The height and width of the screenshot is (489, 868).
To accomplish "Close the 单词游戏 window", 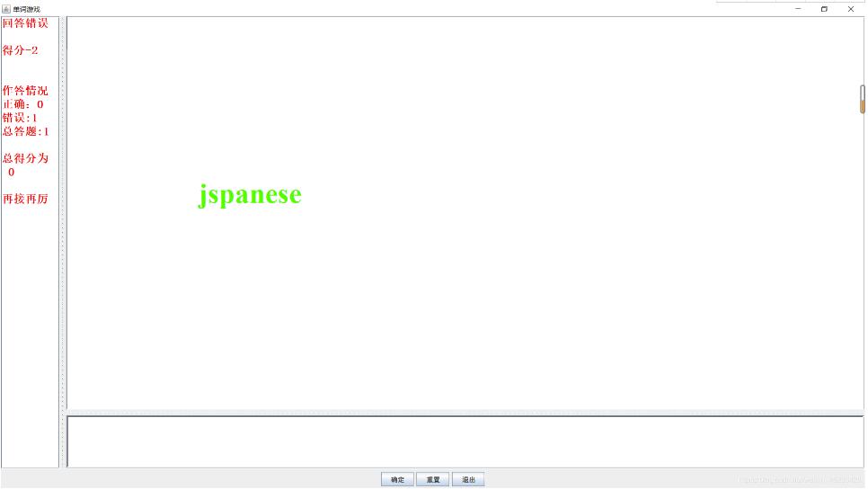I will tap(851, 9).
